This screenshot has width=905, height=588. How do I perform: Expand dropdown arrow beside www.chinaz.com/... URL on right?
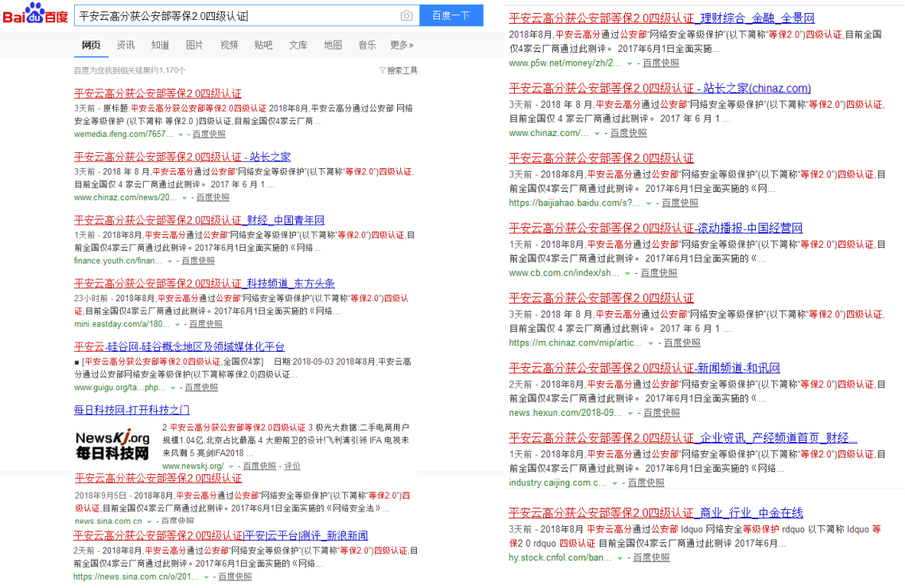click(x=597, y=134)
